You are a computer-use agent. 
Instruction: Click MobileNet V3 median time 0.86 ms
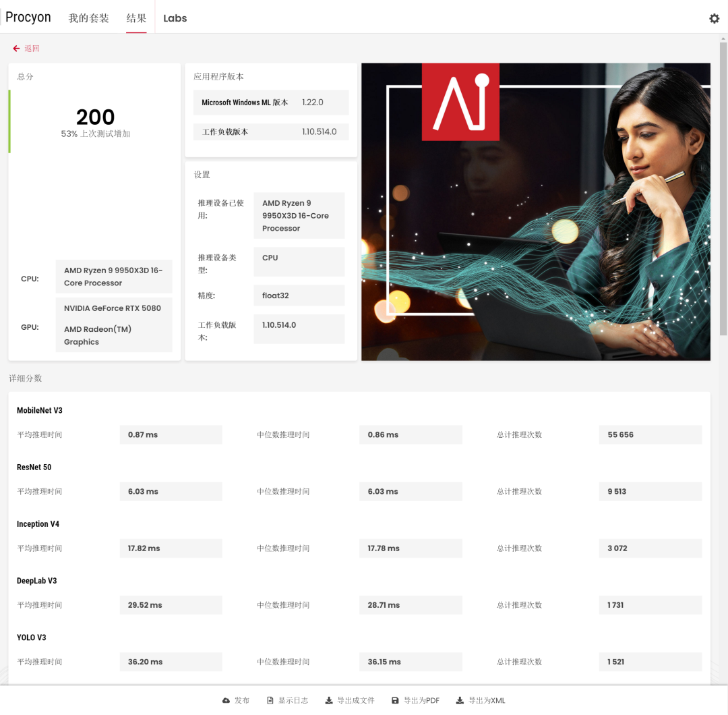(x=411, y=435)
